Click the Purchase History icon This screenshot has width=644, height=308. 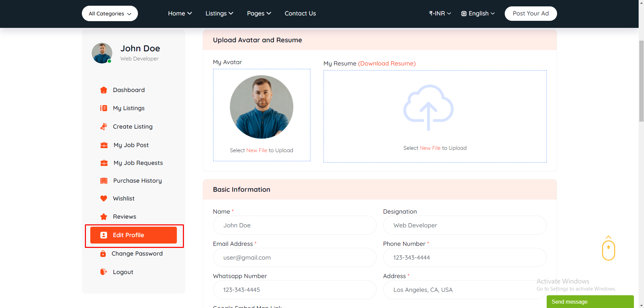coord(104,181)
